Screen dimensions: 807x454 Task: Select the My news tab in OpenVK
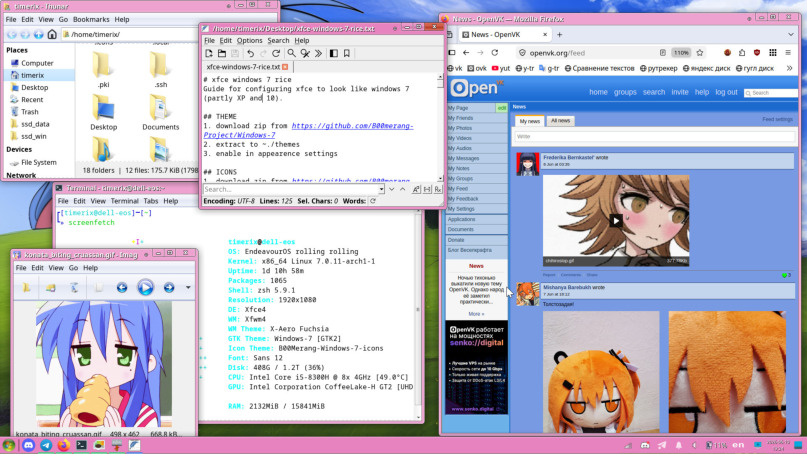(x=530, y=121)
